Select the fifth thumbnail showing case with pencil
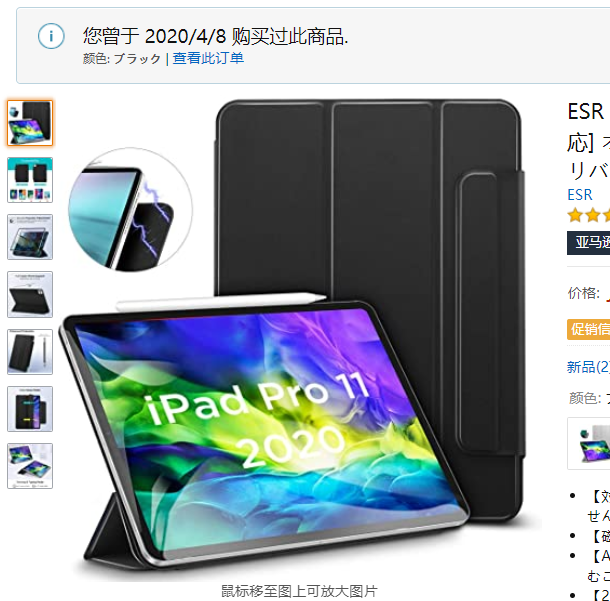 tap(30, 352)
